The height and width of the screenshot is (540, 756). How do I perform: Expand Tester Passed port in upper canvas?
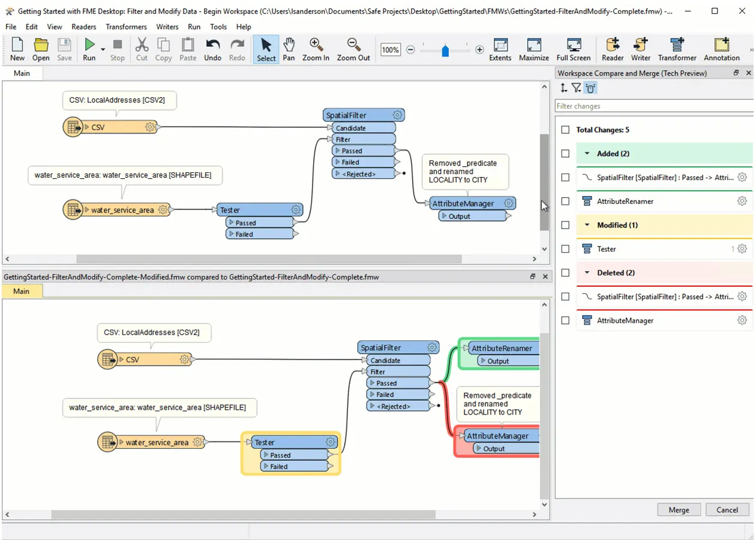[232, 223]
